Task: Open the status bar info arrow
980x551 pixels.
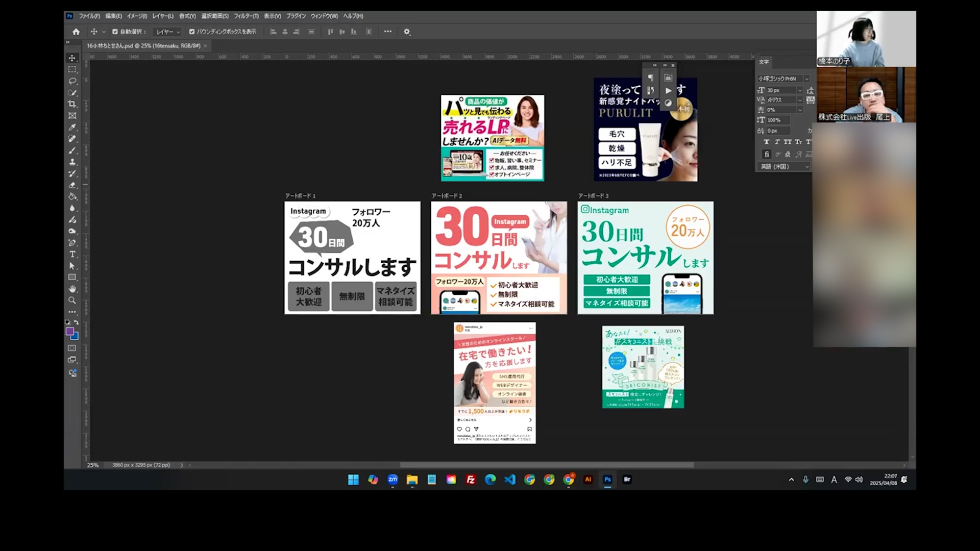Action: [x=181, y=465]
